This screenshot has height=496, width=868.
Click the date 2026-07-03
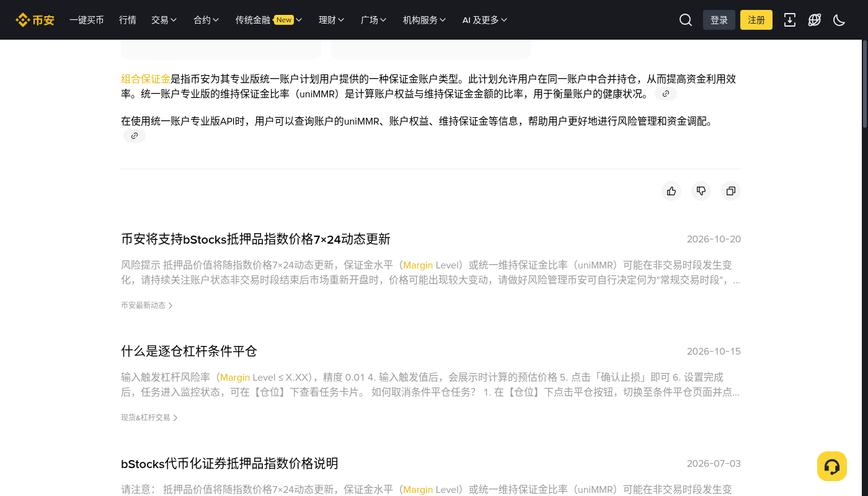[x=714, y=464]
